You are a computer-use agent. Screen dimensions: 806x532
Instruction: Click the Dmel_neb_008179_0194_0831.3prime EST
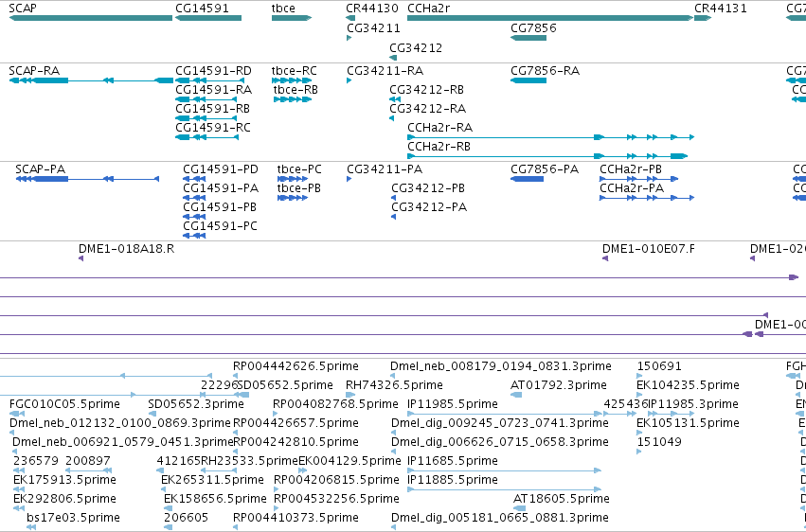click(x=393, y=376)
